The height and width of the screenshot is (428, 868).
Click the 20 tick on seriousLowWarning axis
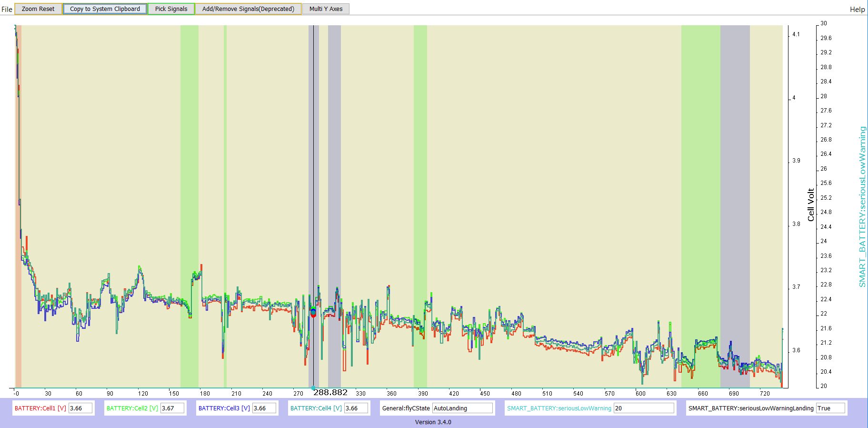pyautogui.click(x=824, y=386)
